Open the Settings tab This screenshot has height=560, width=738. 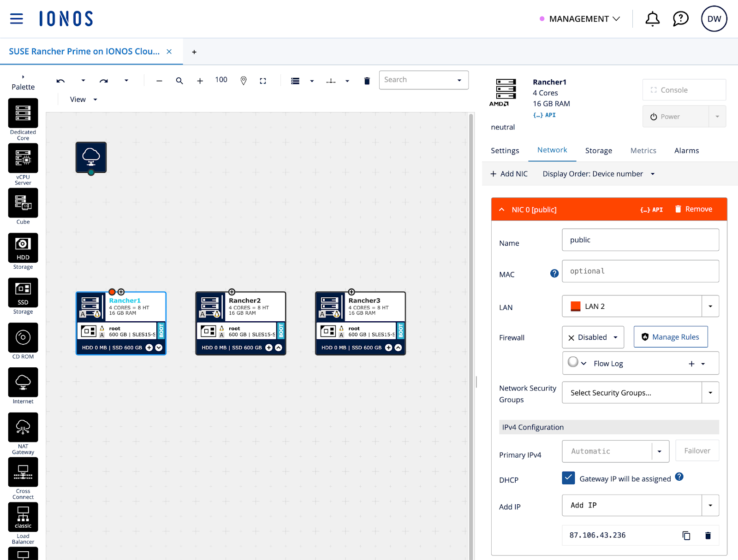[505, 151]
